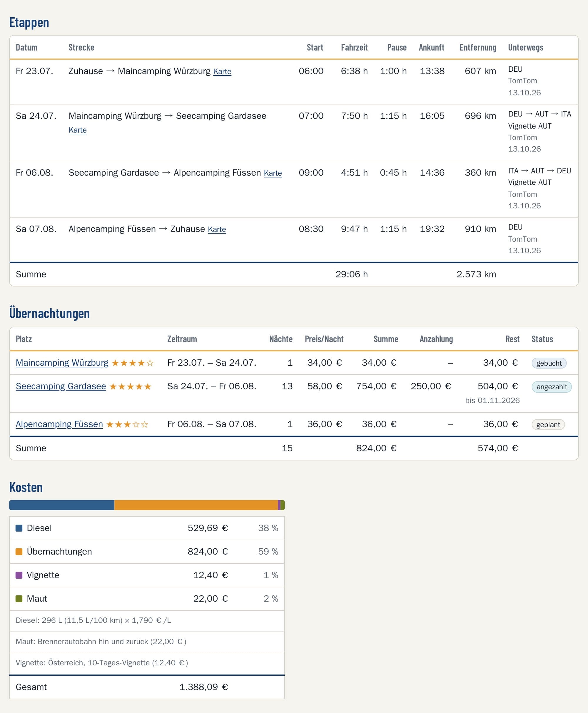Click the 'geplant' status badge
Viewport: 588px width, 713px height.
[x=548, y=425]
